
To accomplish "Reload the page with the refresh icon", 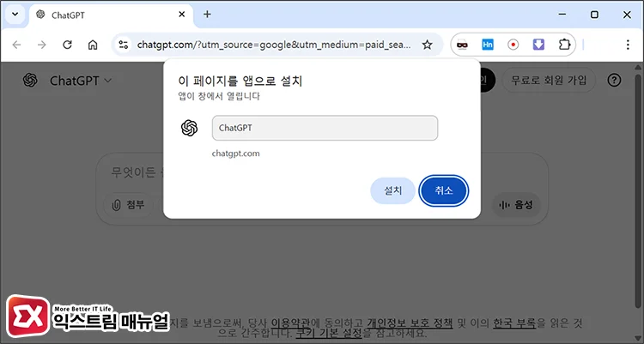I will [67, 45].
